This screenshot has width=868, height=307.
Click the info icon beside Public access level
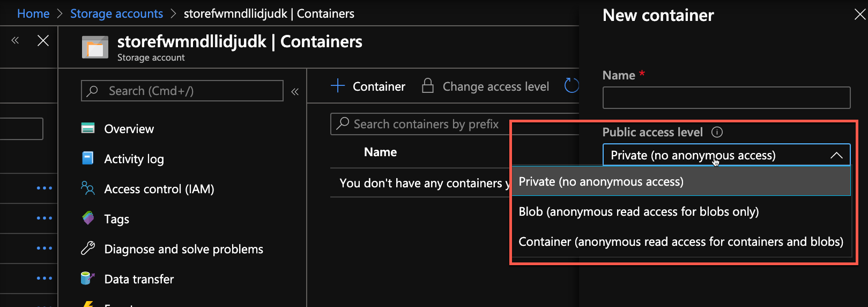point(717,132)
